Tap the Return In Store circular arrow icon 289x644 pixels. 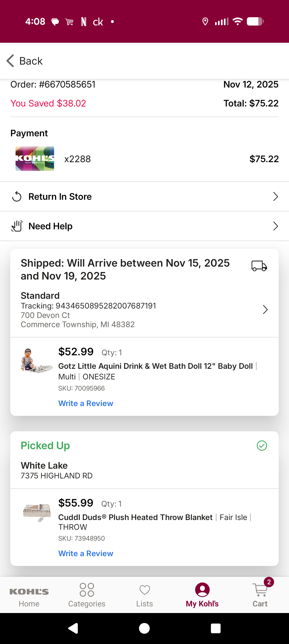17,197
